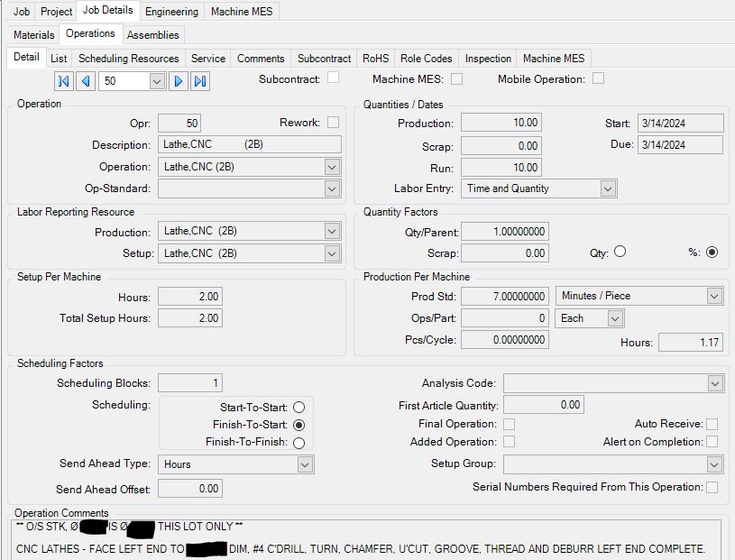Open the Engineering tab

171,11
